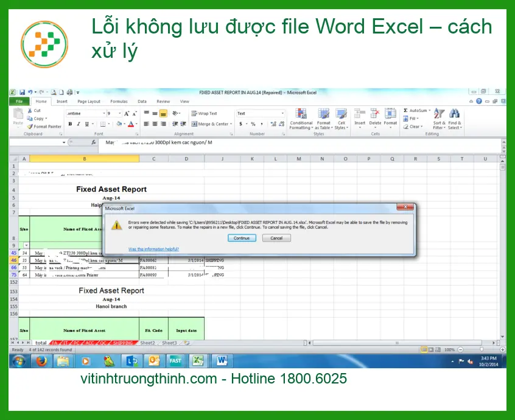
Task: Open the View ribbon tab
Action: 184,102
